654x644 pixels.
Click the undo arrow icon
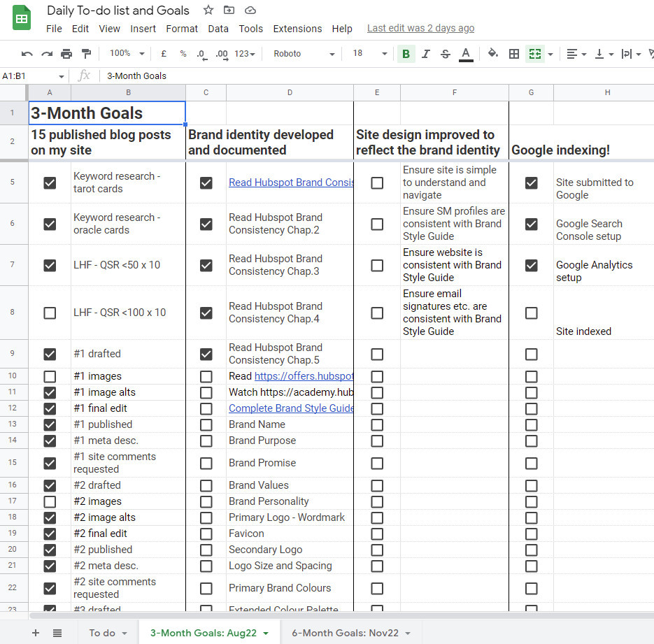point(27,54)
